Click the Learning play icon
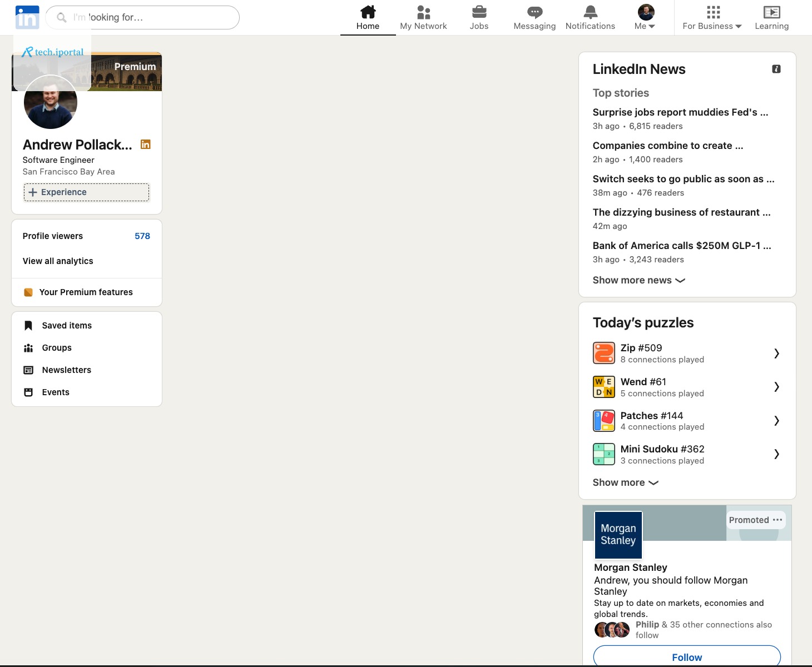Image resolution: width=812 pixels, height=667 pixels. pyautogui.click(x=771, y=12)
